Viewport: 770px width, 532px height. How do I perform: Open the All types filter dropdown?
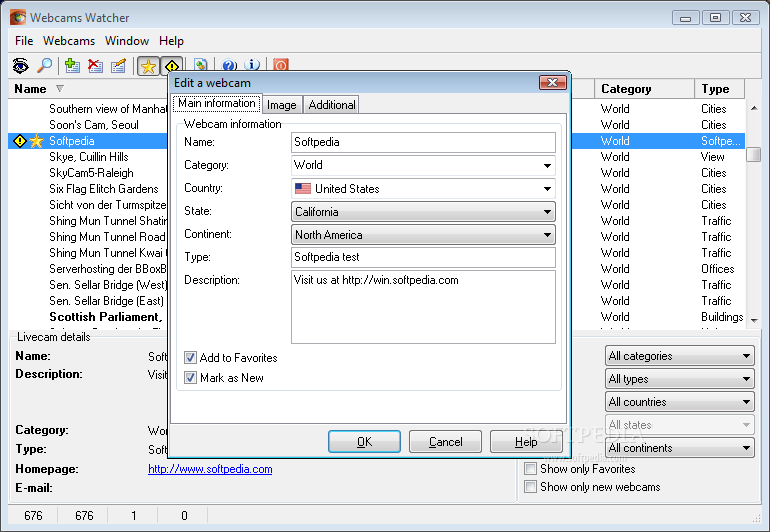[680, 379]
